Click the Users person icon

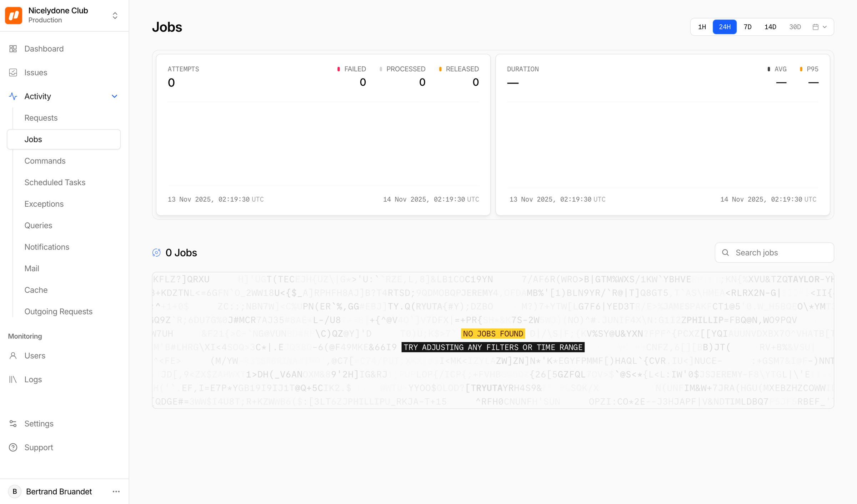click(x=13, y=356)
